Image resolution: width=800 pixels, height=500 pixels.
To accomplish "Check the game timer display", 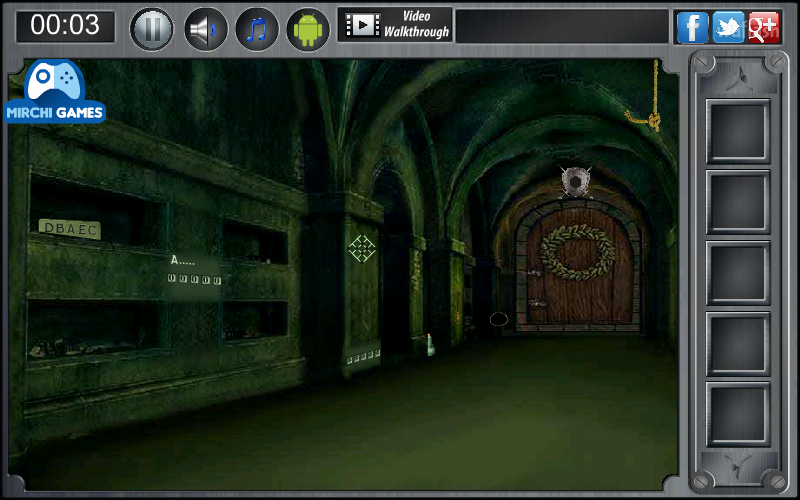I will pyautogui.click(x=65, y=26).
